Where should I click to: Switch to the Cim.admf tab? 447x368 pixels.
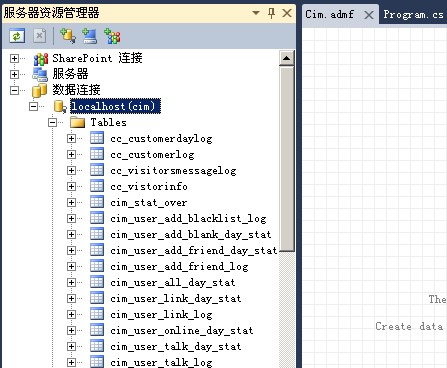tap(329, 14)
